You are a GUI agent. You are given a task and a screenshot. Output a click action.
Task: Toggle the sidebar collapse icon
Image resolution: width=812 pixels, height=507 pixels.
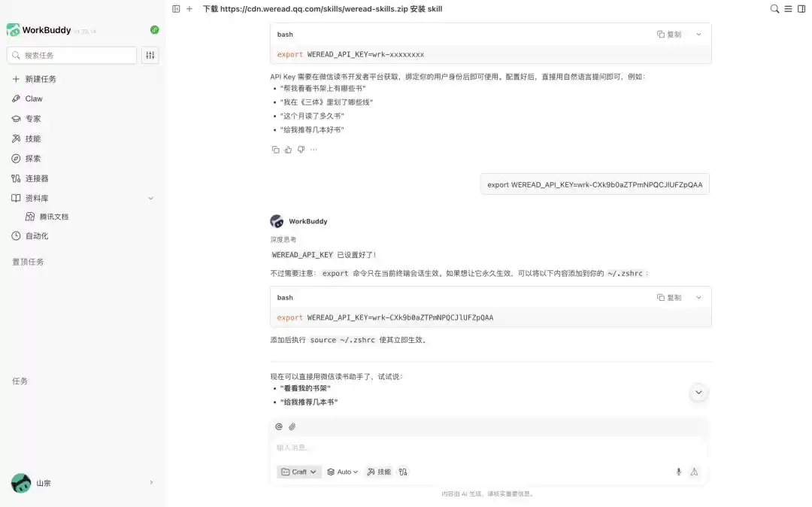pos(176,9)
